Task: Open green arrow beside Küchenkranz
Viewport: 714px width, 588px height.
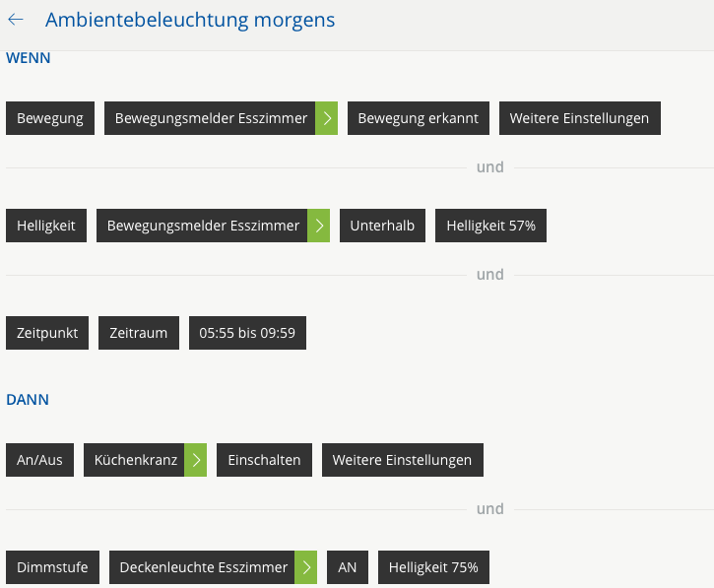Action: click(x=197, y=460)
